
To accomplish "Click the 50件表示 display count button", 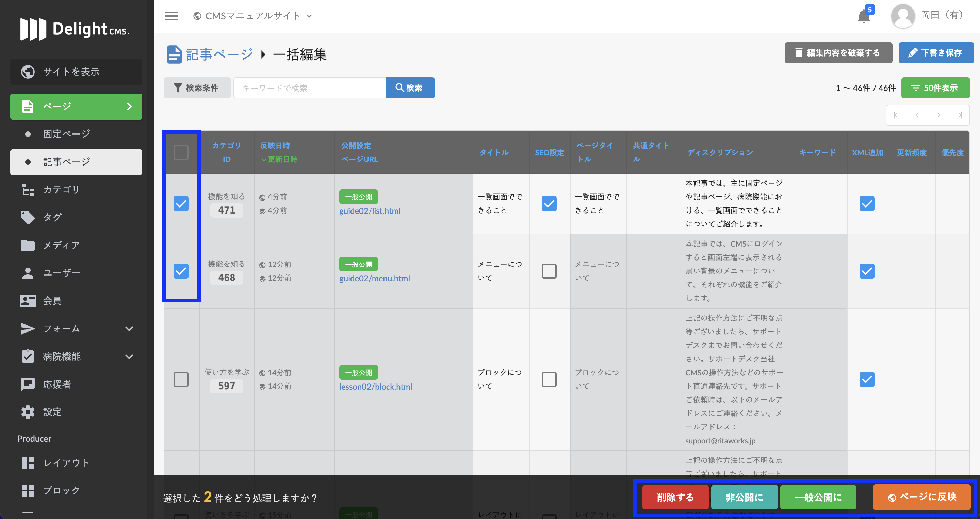I will tap(935, 88).
